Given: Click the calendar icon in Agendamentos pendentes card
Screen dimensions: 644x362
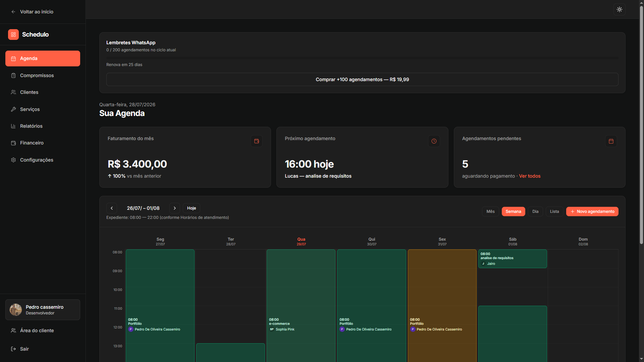Looking at the screenshot, I should pyautogui.click(x=611, y=141).
